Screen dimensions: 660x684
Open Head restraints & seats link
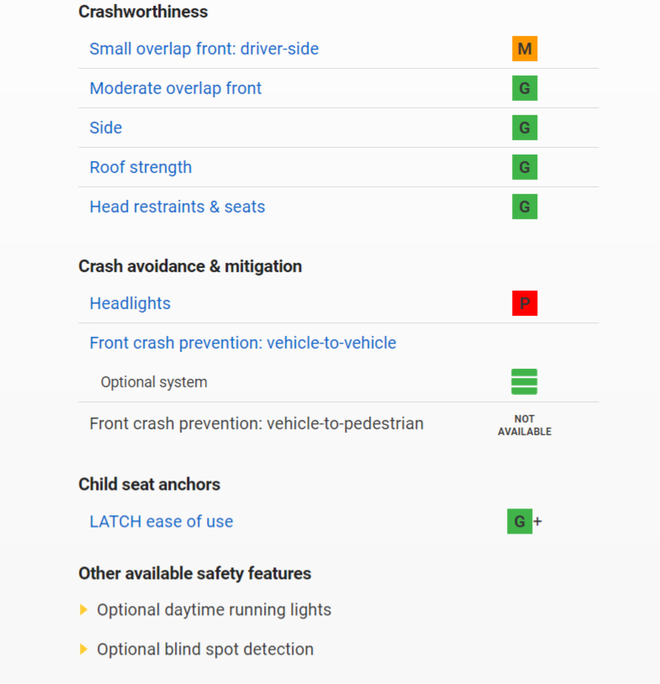[x=177, y=207]
